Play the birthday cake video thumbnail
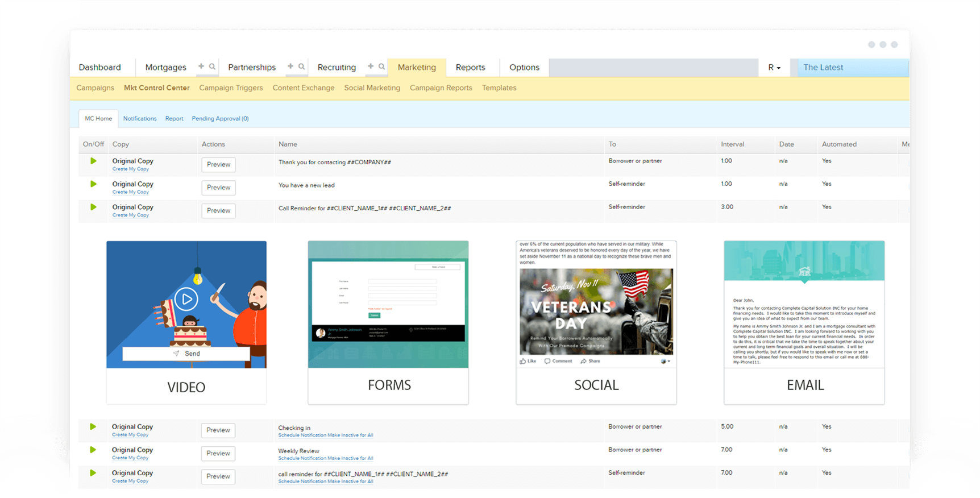 point(186,298)
